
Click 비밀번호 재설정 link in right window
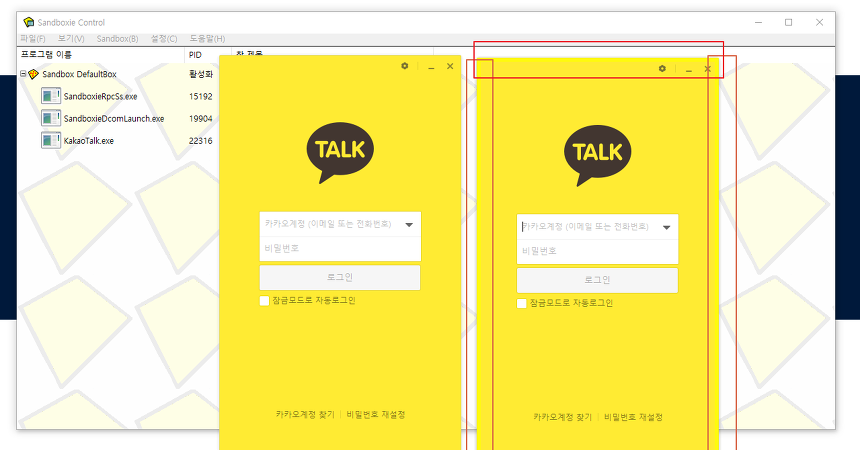[633, 417]
